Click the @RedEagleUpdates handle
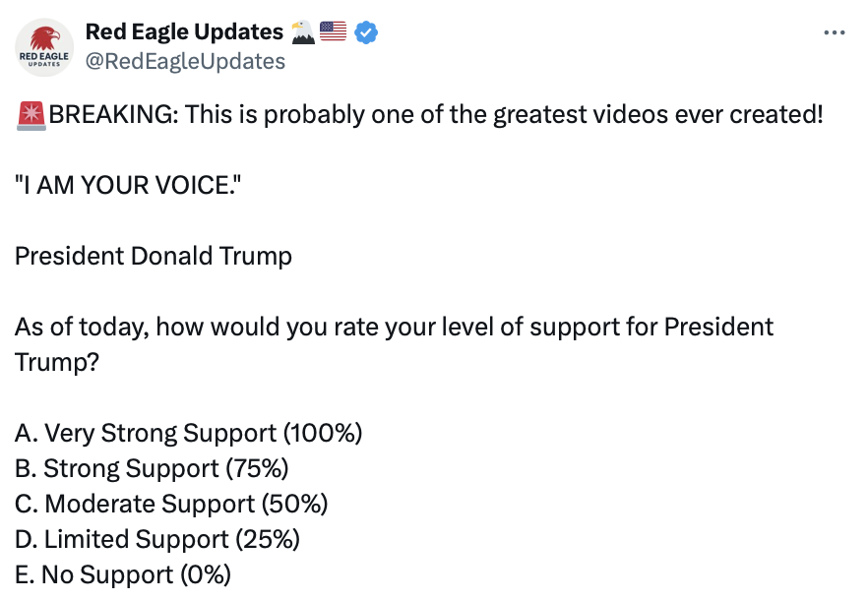This screenshot has height=600, width=868. (x=185, y=62)
